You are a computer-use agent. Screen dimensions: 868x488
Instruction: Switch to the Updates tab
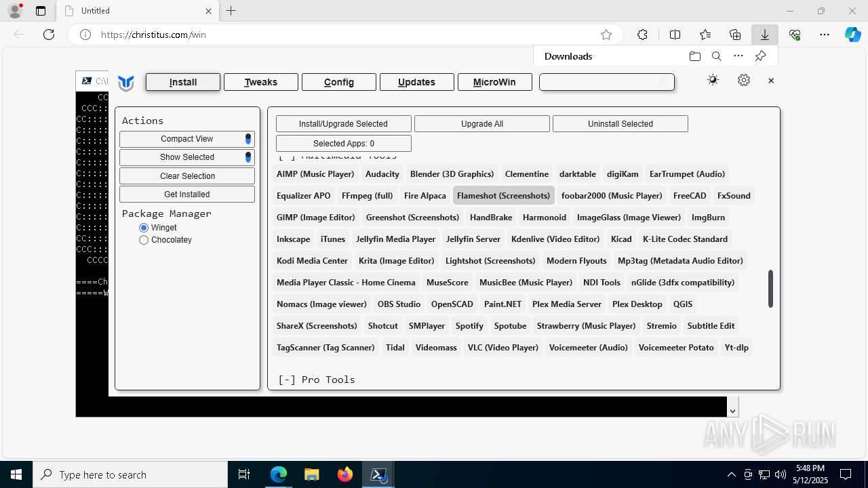coord(416,82)
